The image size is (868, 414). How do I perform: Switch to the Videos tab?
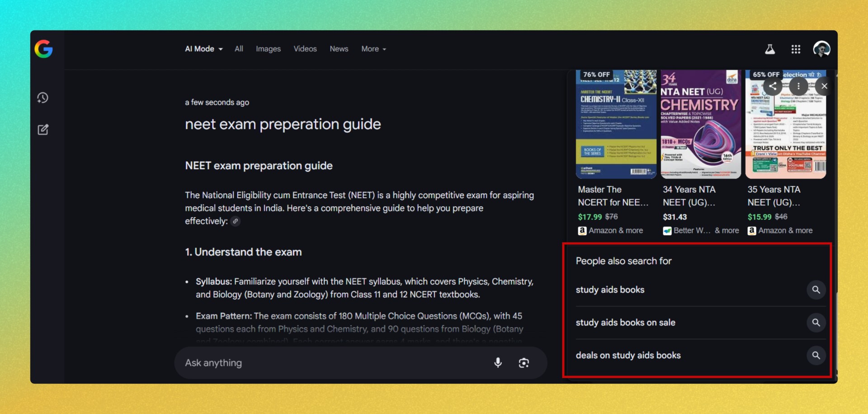point(305,49)
